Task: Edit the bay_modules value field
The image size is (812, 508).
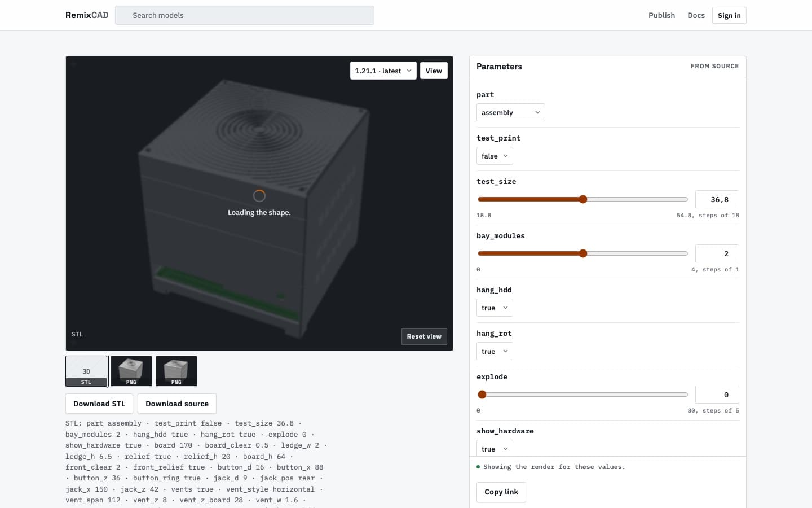Action: pos(717,253)
